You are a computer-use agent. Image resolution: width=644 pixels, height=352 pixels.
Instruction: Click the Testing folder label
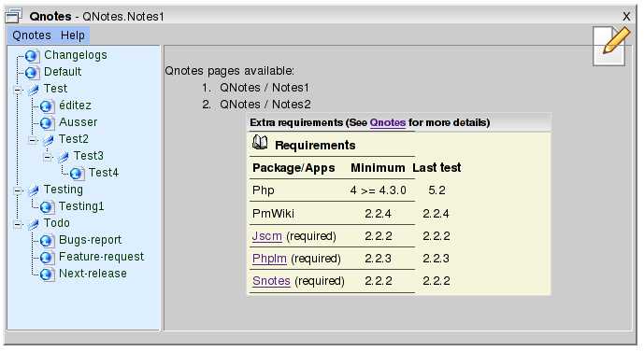tap(64, 190)
